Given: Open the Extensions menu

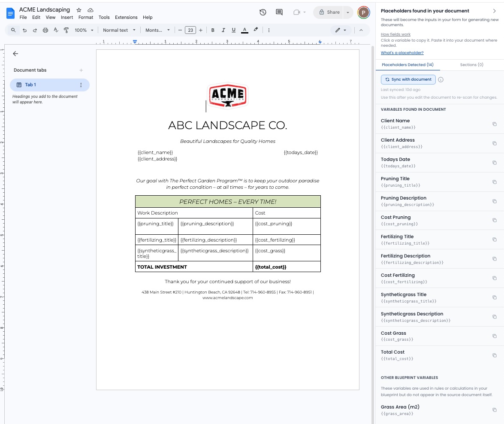Looking at the screenshot, I should (x=126, y=17).
